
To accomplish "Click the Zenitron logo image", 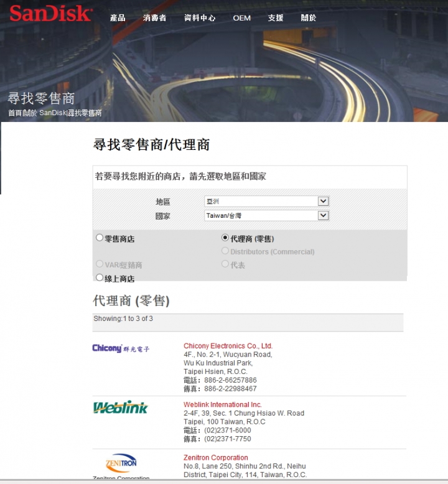I will (x=121, y=463).
